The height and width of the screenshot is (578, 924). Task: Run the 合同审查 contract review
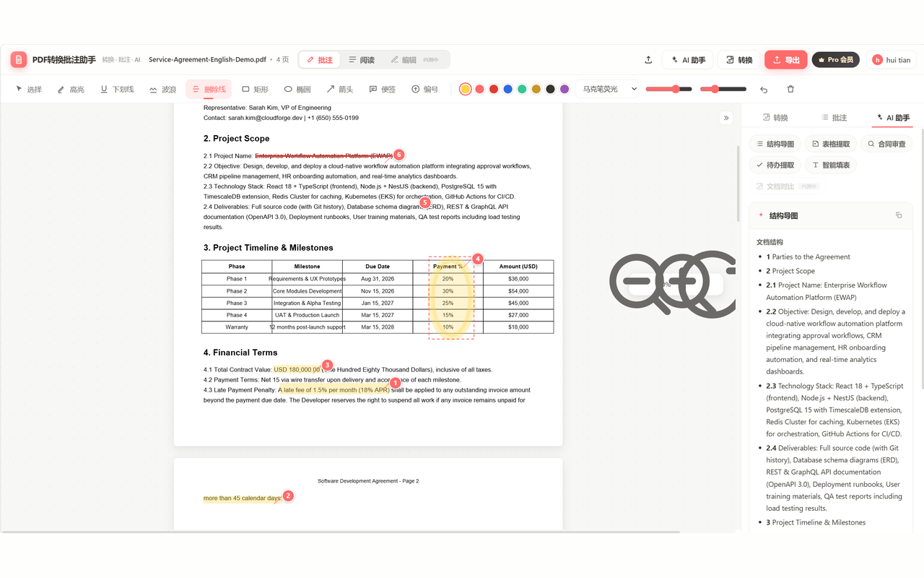[887, 144]
